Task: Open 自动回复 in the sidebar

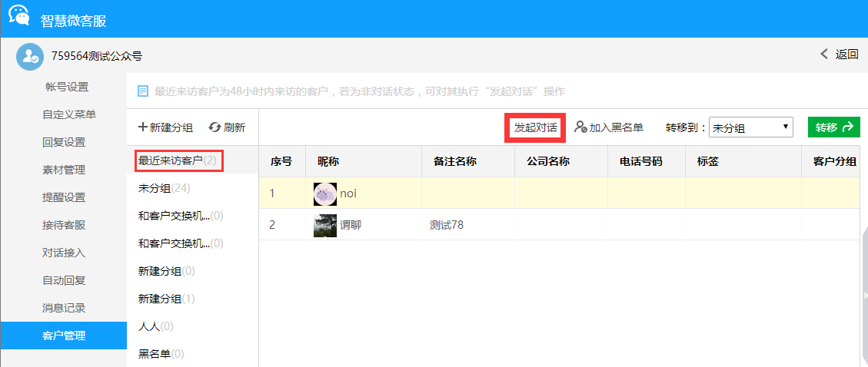Action: pyautogui.click(x=64, y=280)
